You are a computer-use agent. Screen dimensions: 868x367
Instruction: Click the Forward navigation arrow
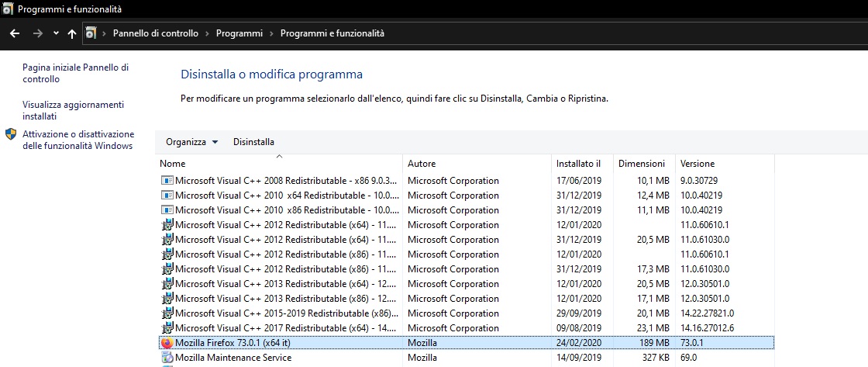[x=38, y=33]
